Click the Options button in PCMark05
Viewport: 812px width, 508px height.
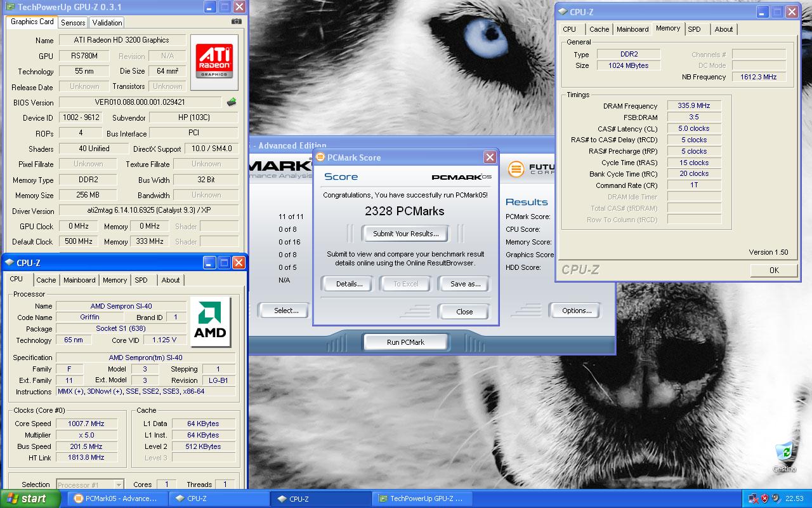click(577, 311)
